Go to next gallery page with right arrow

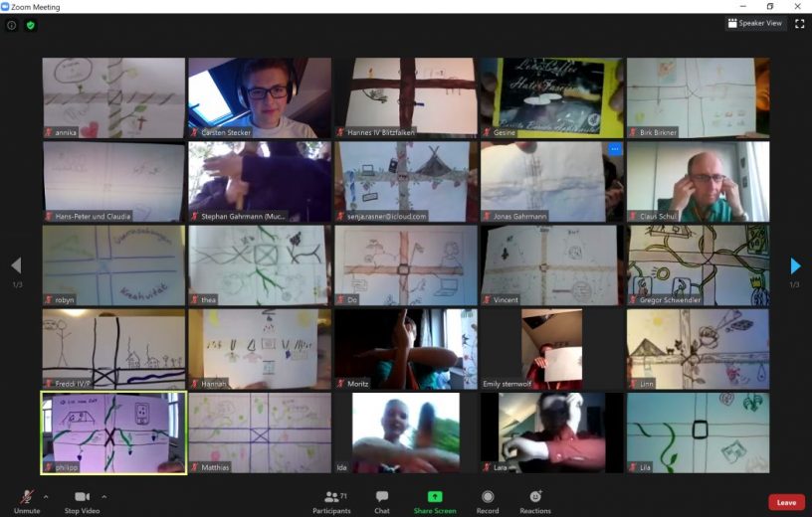tap(794, 265)
